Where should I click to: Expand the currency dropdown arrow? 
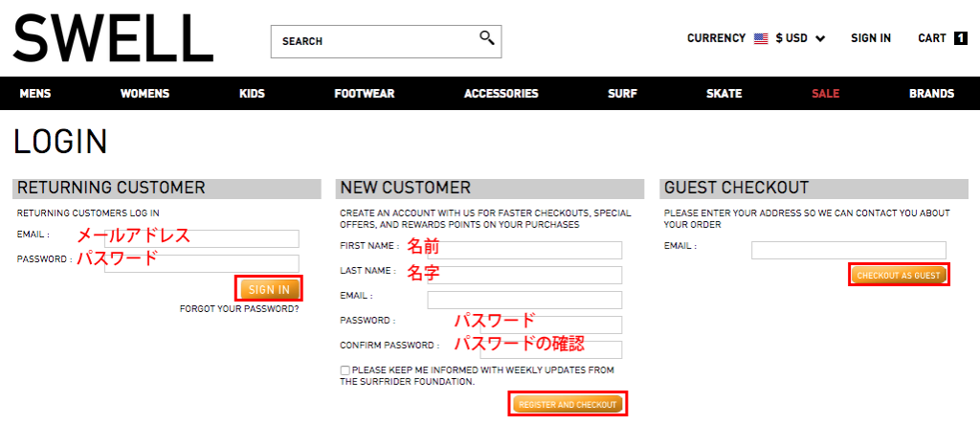[820, 38]
